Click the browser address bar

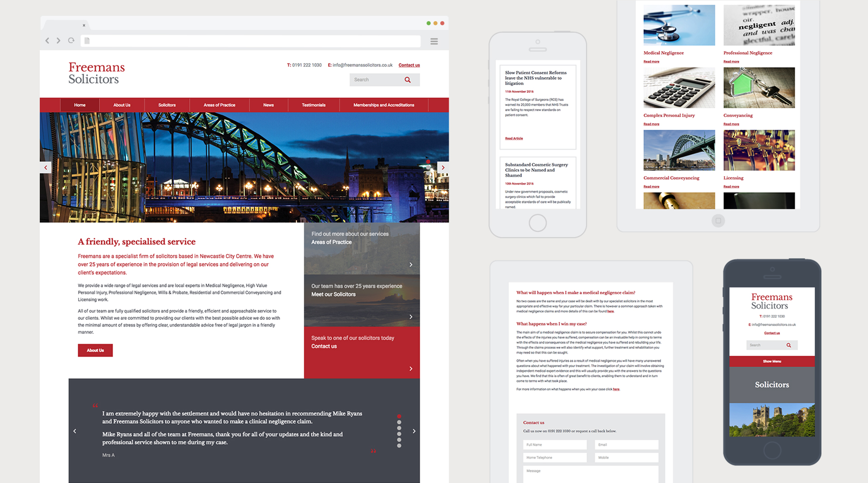[250, 41]
